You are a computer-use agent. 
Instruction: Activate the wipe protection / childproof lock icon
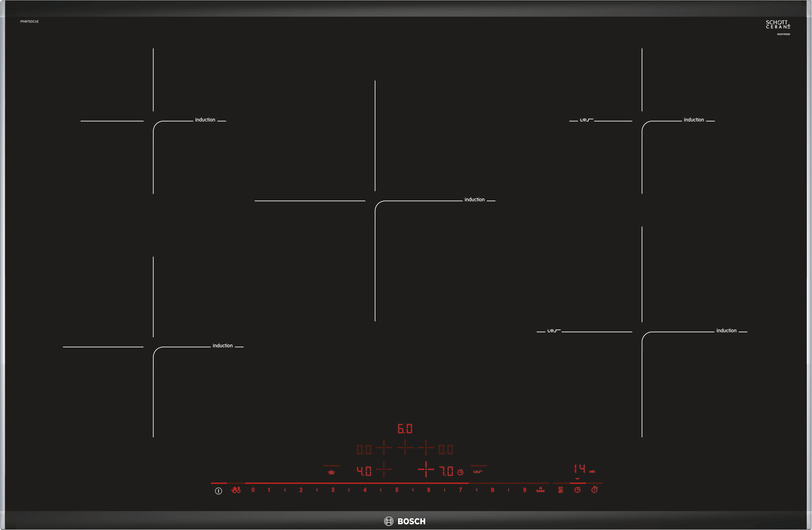click(x=236, y=490)
